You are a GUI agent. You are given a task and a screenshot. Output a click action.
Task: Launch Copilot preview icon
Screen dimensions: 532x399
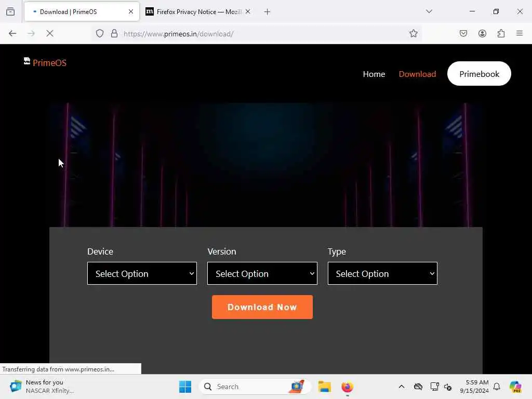point(515,387)
